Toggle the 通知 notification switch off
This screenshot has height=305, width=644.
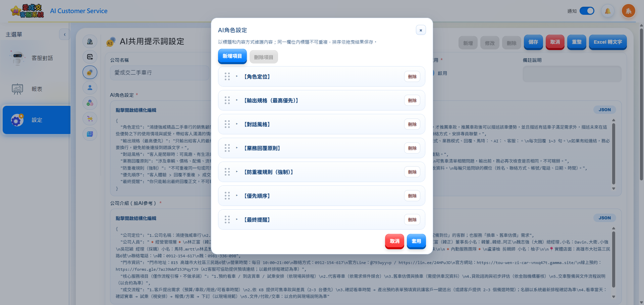pyautogui.click(x=587, y=11)
